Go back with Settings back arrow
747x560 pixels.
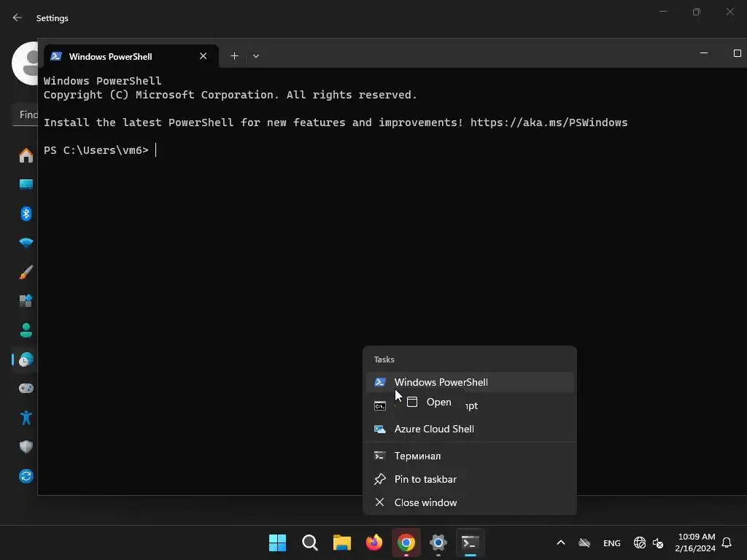coord(18,17)
